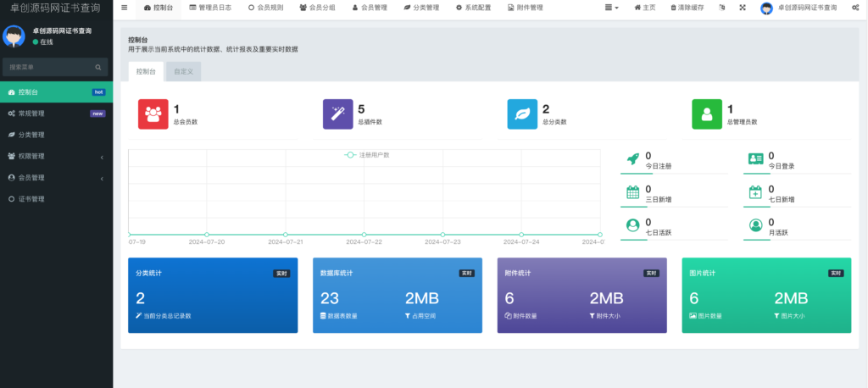Click the user-circle icon for 月活跃
The width and height of the screenshot is (868, 388).
[755, 226]
